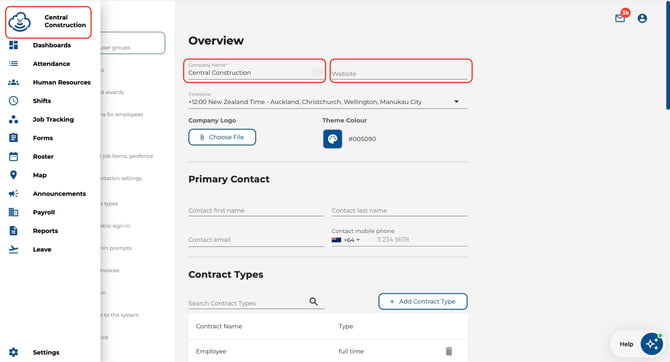Select Forms in the sidebar
Image resolution: width=670 pixels, height=362 pixels.
[43, 138]
